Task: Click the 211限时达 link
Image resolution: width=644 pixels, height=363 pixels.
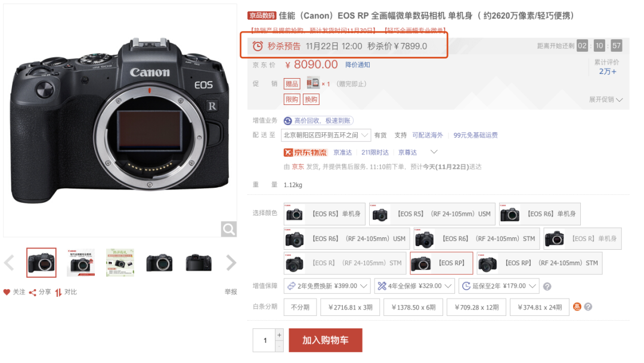Action: click(375, 153)
